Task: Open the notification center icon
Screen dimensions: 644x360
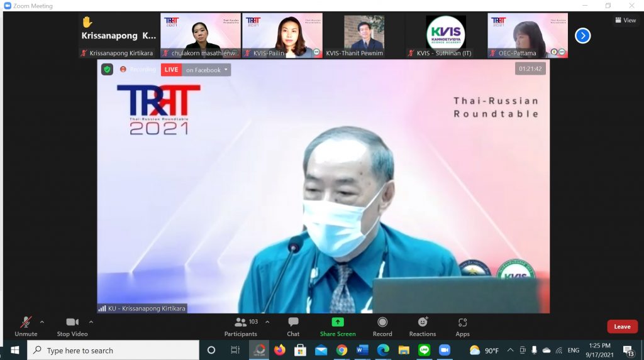Action: (628, 350)
